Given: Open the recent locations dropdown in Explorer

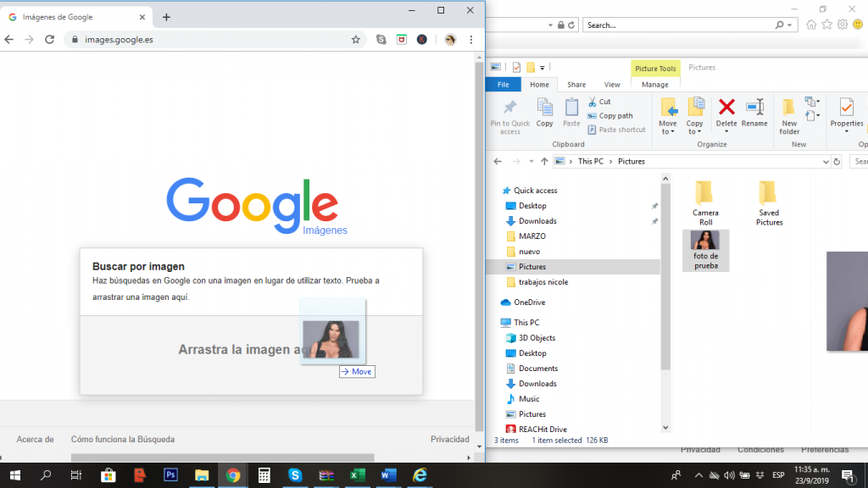Looking at the screenshot, I should point(531,162).
